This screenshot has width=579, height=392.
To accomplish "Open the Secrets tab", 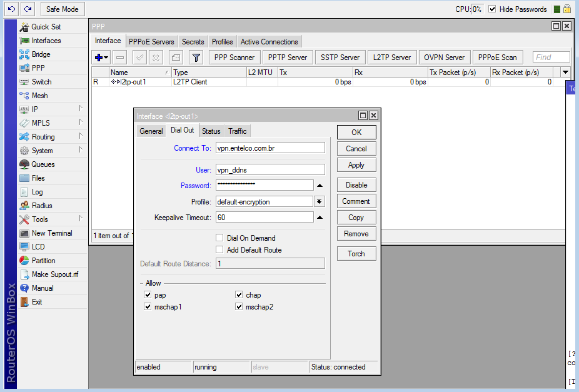I will pyautogui.click(x=193, y=42).
